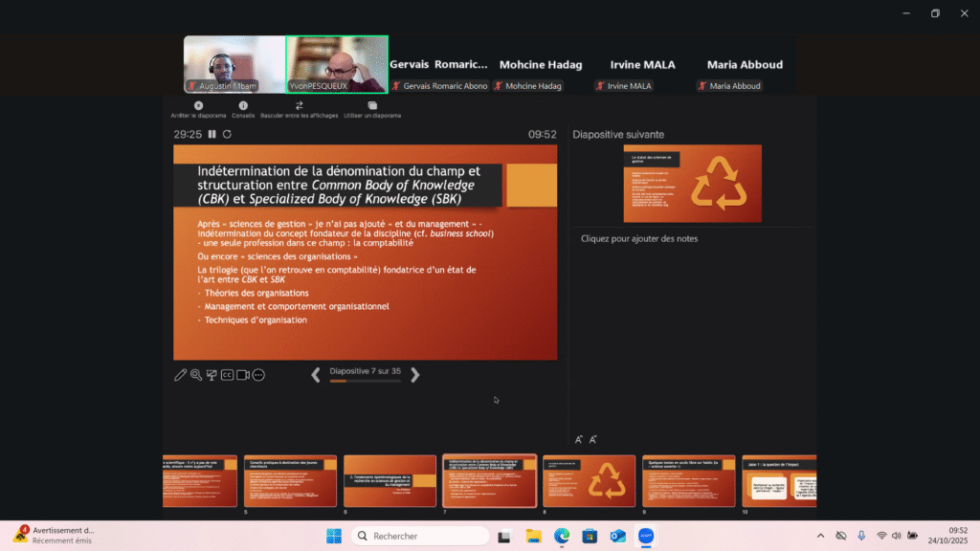980x551 pixels.
Task: Open Microsoft Edge from the taskbar
Action: click(x=562, y=536)
